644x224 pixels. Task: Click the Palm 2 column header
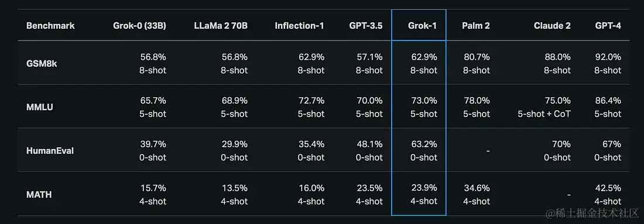click(475, 25)
